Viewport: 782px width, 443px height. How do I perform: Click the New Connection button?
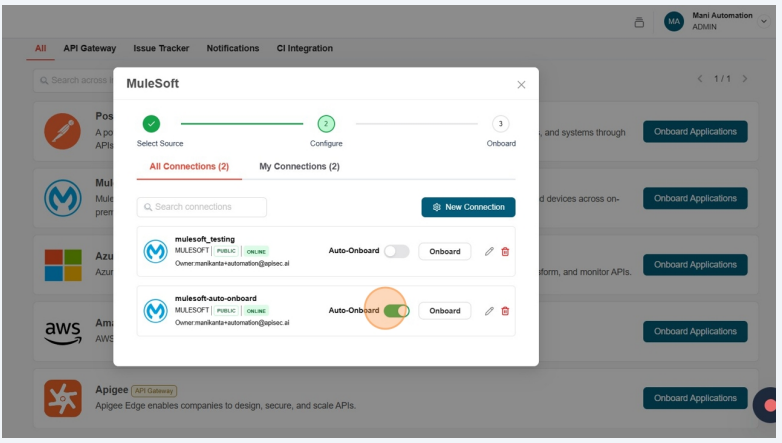468,207
